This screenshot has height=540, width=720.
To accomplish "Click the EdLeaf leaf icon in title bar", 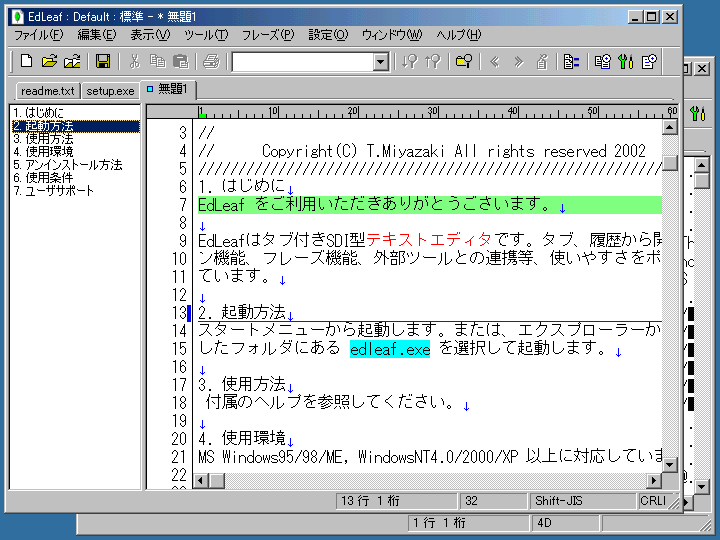I will [17, 17].
